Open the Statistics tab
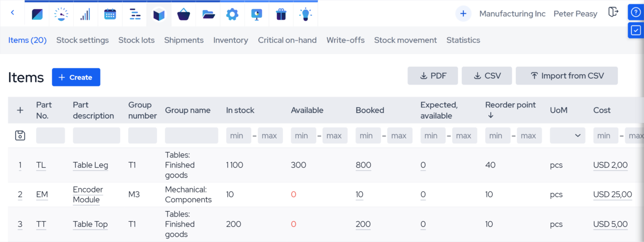 point(463,40)
